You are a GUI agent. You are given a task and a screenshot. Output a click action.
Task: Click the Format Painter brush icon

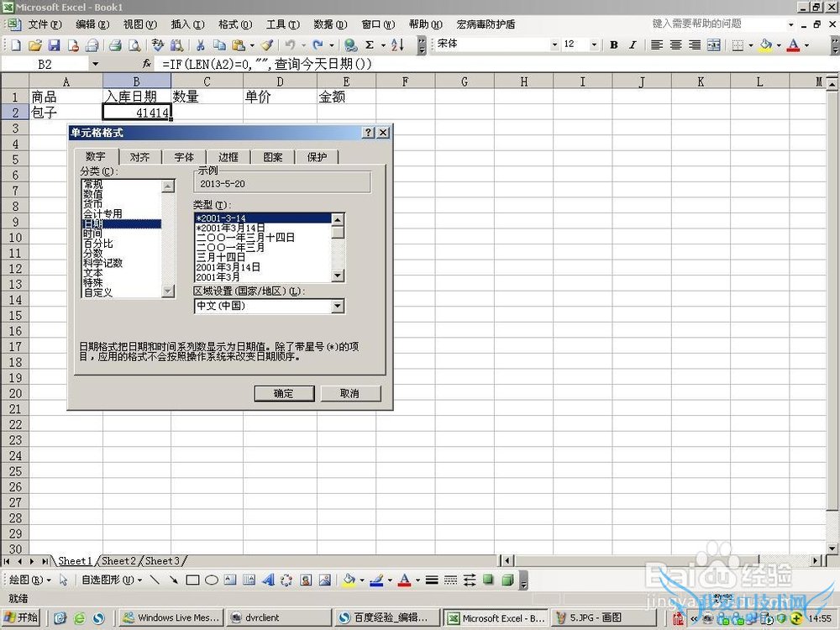tap(266, 45)
